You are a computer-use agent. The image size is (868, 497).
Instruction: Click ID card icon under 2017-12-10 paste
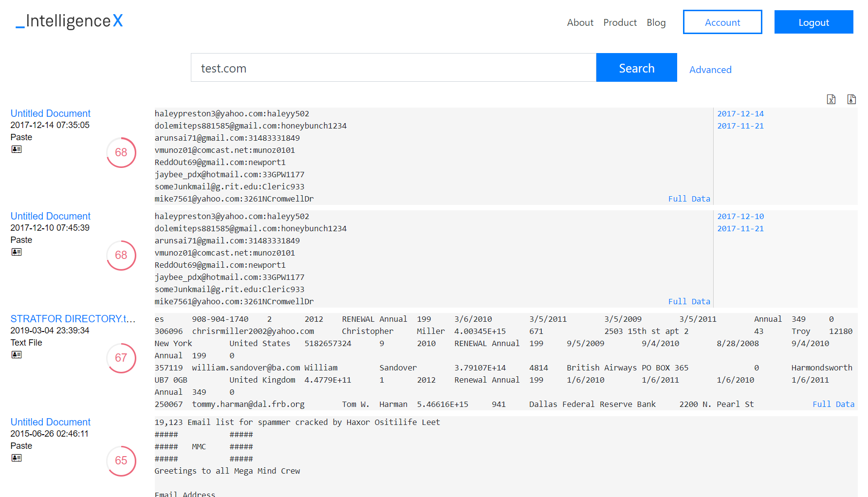tap(17, 252)
